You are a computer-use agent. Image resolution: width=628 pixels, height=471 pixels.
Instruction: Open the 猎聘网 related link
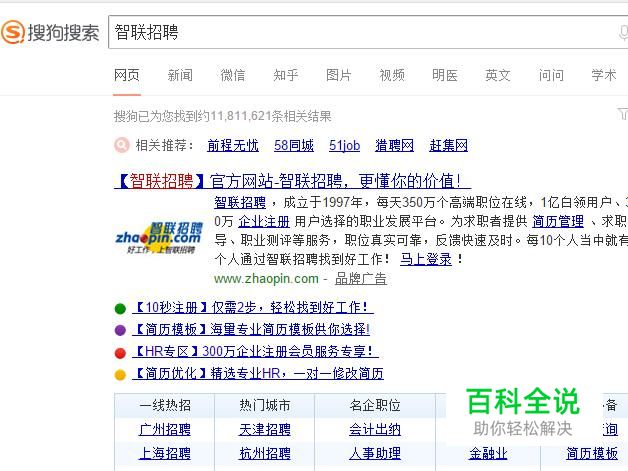click(395, 145)
